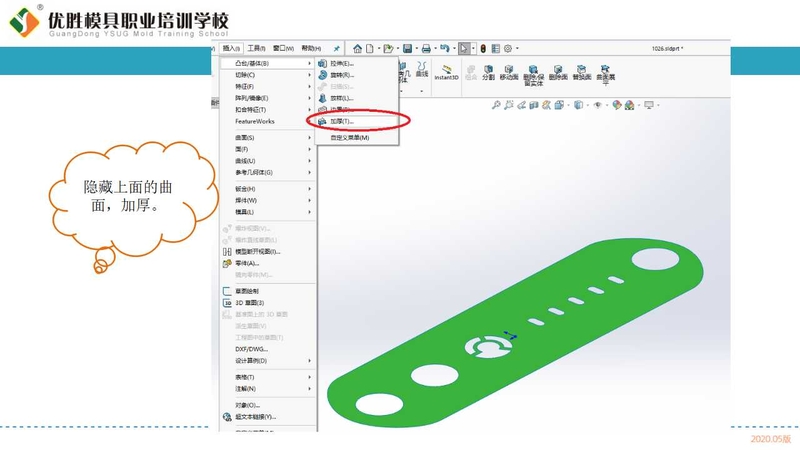Viewport: 800px width, 450px height.
Task: Click the Open file folder icon
Action: pyautogui.click(x=388, y=48)
